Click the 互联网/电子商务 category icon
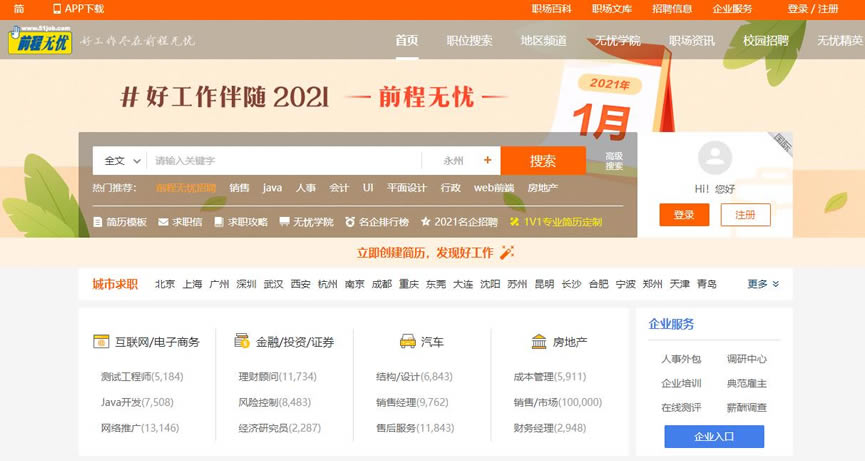865x461 pixels. [101, 342]
